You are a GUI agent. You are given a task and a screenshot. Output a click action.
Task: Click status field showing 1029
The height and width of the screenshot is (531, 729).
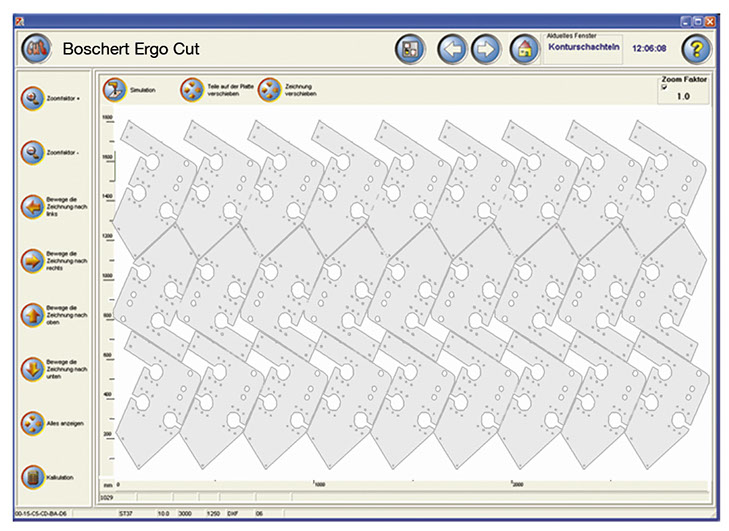(x=107, y=498)
